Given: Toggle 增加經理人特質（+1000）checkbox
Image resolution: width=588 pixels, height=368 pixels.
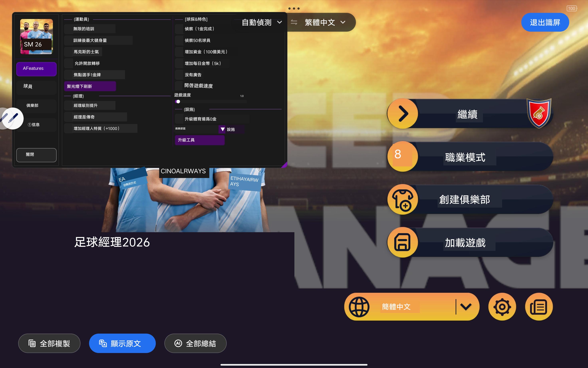Looking at the screenshot, I should (x=69, y=129).
